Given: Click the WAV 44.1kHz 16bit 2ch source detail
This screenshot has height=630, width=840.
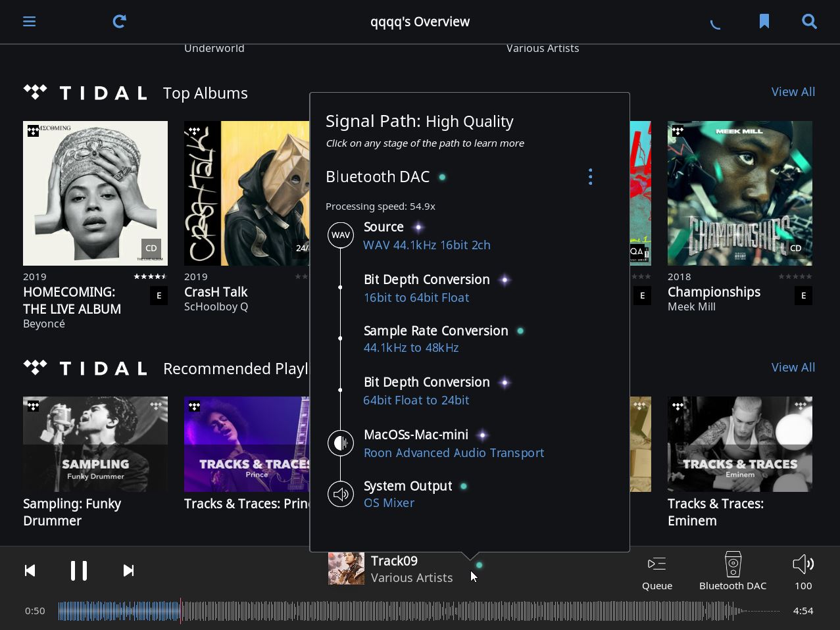Looking at the screenshot, I should (x=427, y=245).
